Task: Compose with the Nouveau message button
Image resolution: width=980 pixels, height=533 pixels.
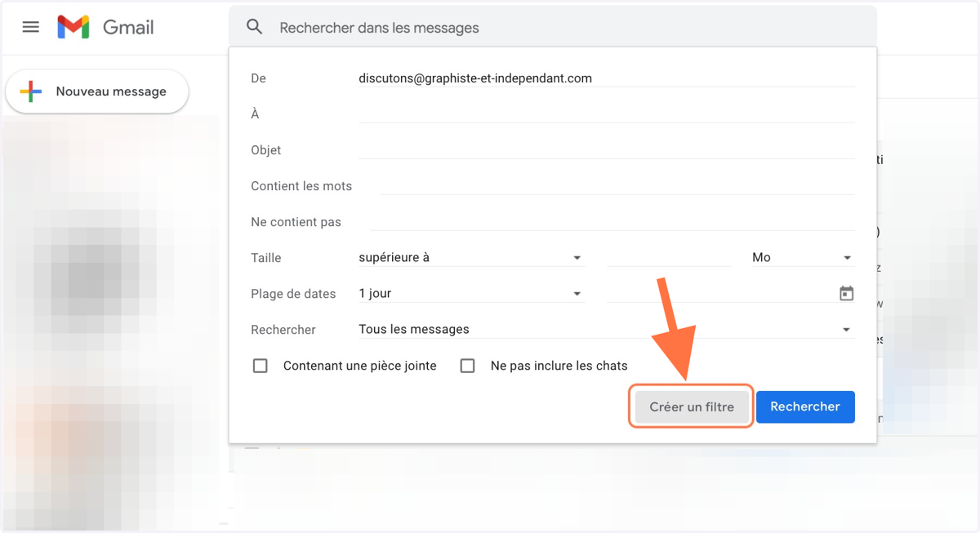Action: (x=97, y=91)
